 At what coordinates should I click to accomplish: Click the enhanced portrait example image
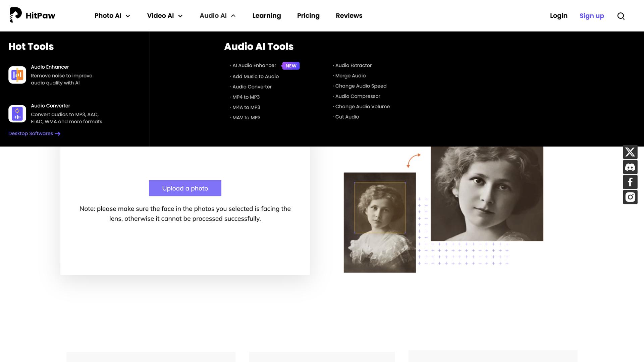tap(486, 193)
